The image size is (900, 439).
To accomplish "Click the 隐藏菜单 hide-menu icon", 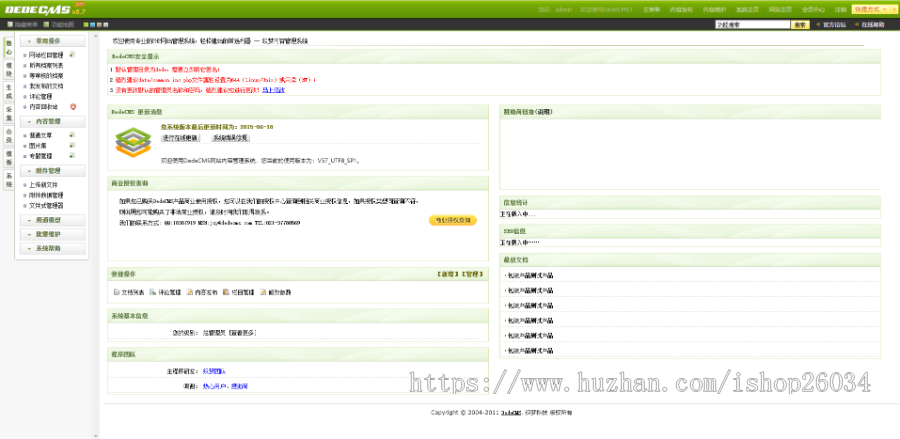I will click(x=10, y=25).
